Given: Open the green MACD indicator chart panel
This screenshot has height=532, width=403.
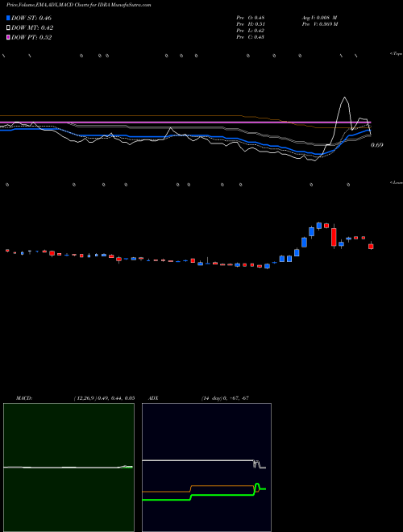Looking at the screenshot, I should (x=69, y=468).
